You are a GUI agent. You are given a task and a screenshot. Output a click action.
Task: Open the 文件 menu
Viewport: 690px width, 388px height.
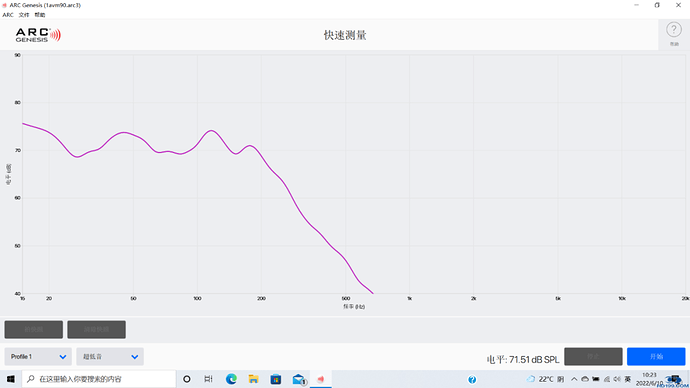tap(24, 15)
